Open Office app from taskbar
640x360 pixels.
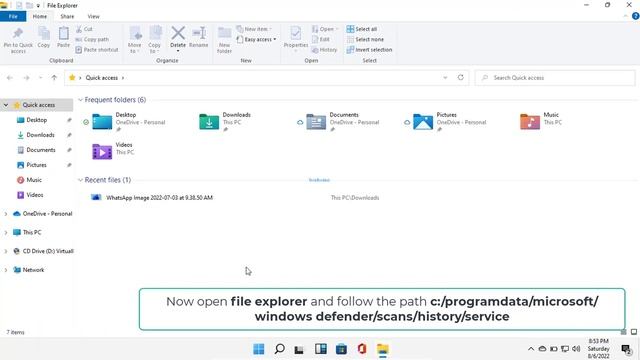click(x=362, y=349)
